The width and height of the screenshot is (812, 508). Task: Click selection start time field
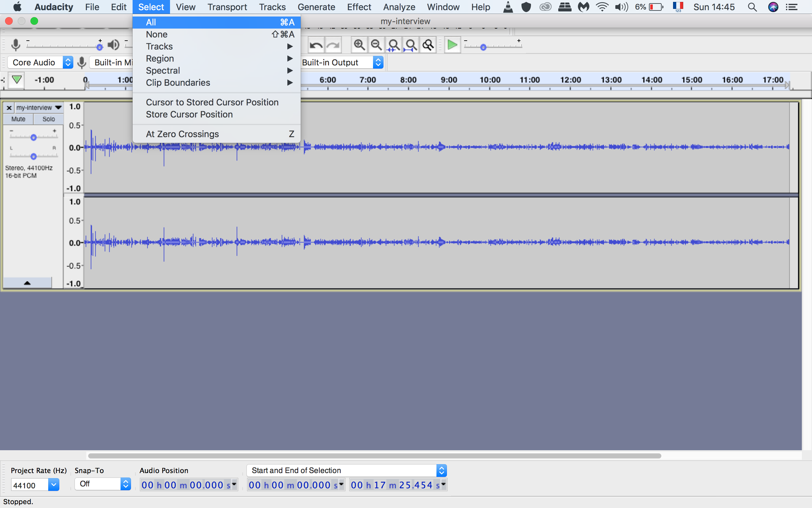[x=296, y=485]
